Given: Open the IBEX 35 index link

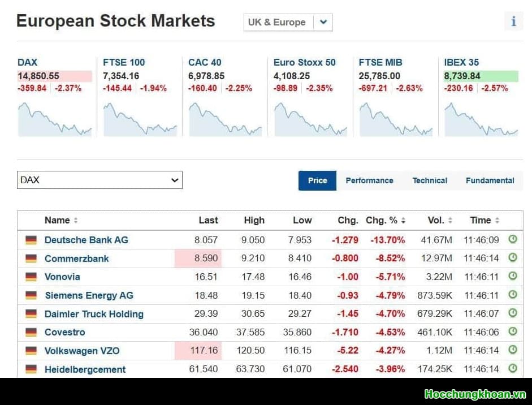Looking at the screenshot, I should (461, 62).
